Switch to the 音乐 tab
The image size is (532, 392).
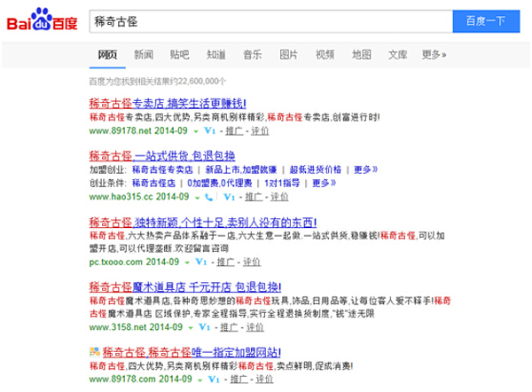253,55
